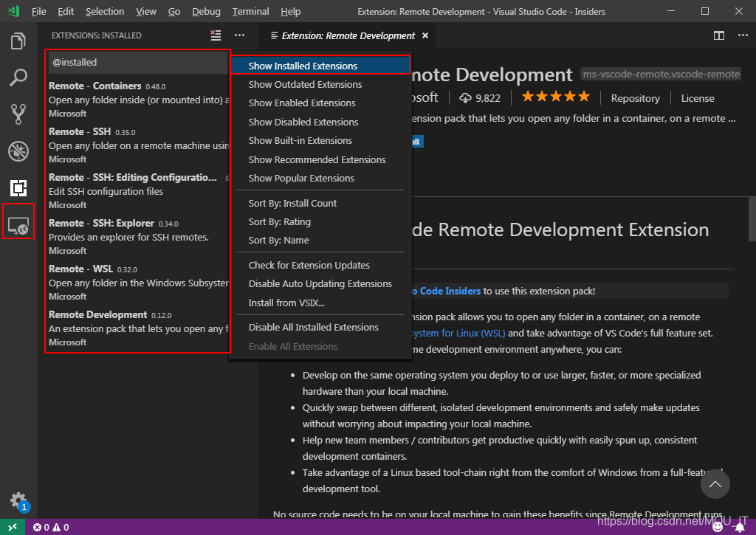Open the Debug menu
This screenshot has height=535, width=756.
click(207, 11)
